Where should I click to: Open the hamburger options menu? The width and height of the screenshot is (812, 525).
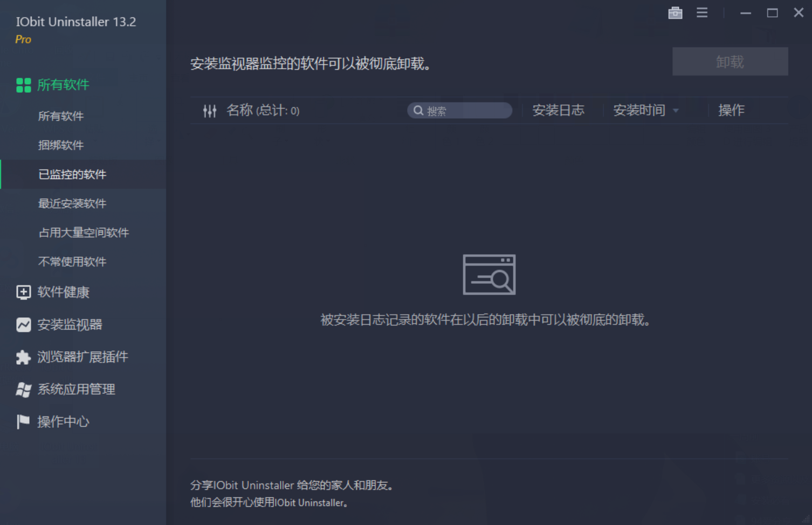pyautogui.click(x=701, y=12)
